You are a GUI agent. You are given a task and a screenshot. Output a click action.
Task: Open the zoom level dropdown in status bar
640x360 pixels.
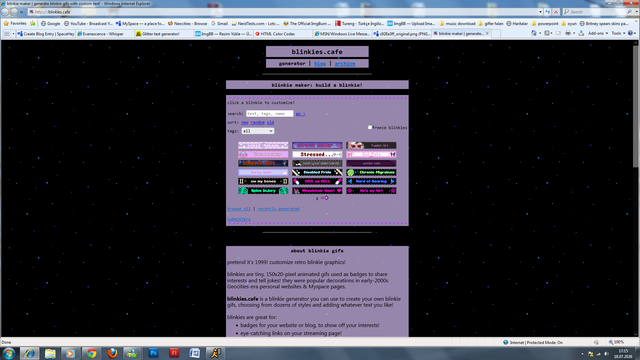pyautogui.click(x=617, y=342)
